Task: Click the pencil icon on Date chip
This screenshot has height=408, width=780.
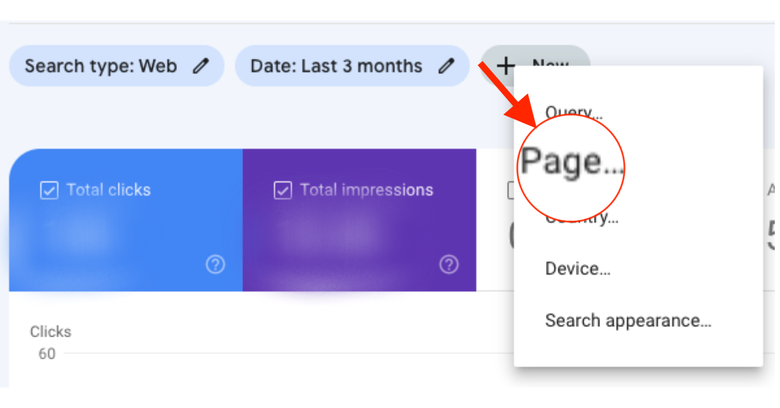Action: (x=447, y=66)
